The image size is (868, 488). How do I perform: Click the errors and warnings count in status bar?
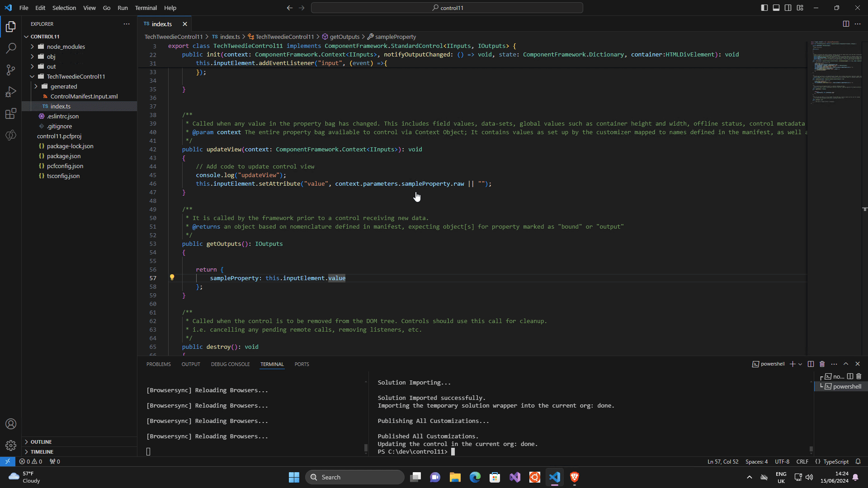click(x=31, y=461)
